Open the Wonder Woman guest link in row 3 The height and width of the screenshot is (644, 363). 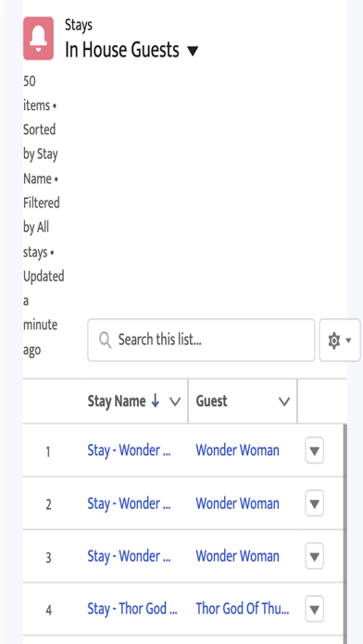[238, 556]
